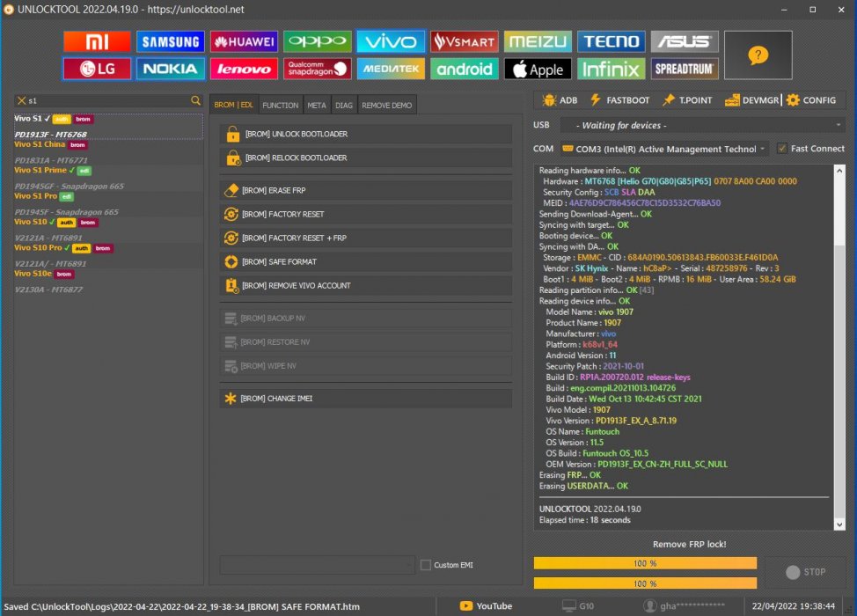857x616 pixels.
Task: Open the ADB tool
Action: [560, 100]
